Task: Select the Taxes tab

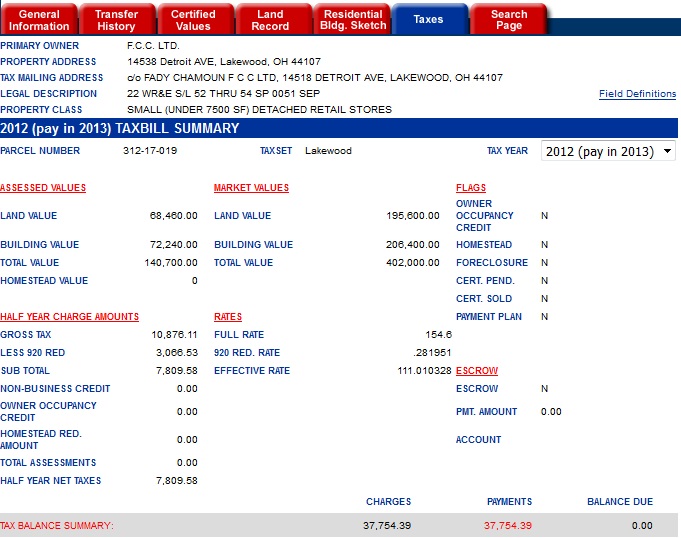Action: pos(428,20)
